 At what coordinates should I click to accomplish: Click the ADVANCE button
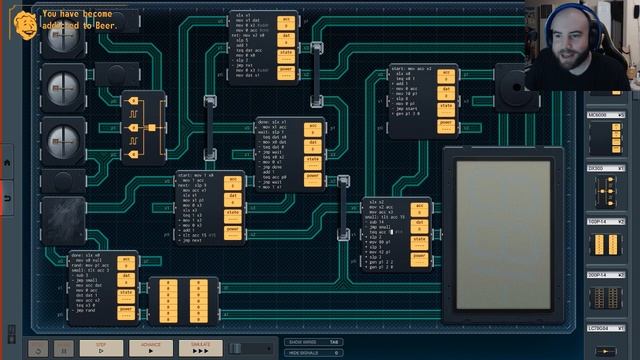[151, 348]
